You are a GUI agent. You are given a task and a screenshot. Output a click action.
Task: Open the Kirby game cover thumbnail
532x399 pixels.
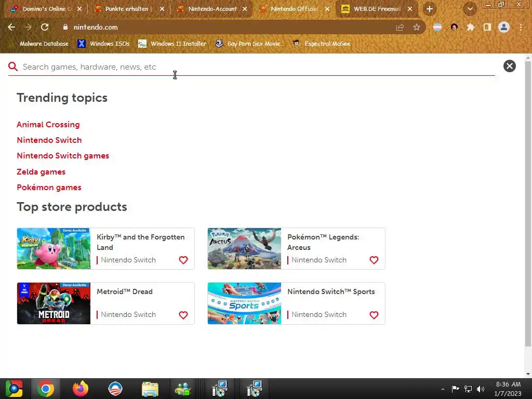(54, 249)
